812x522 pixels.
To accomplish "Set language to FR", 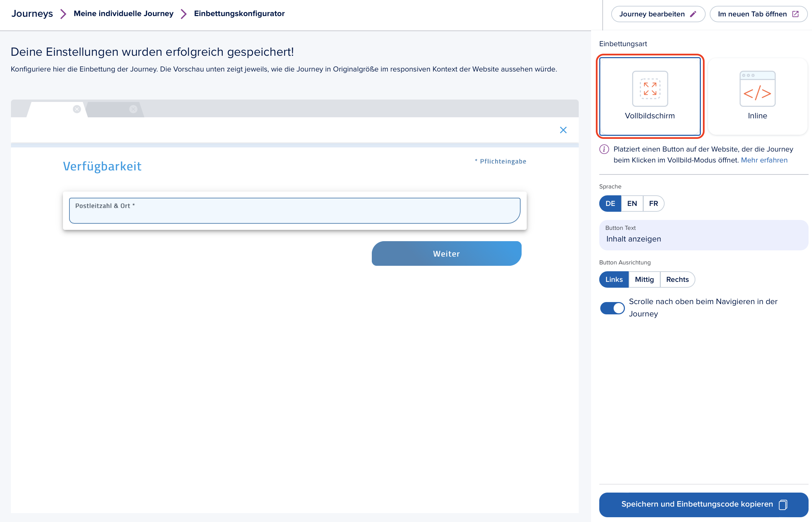I will point(654,204).
